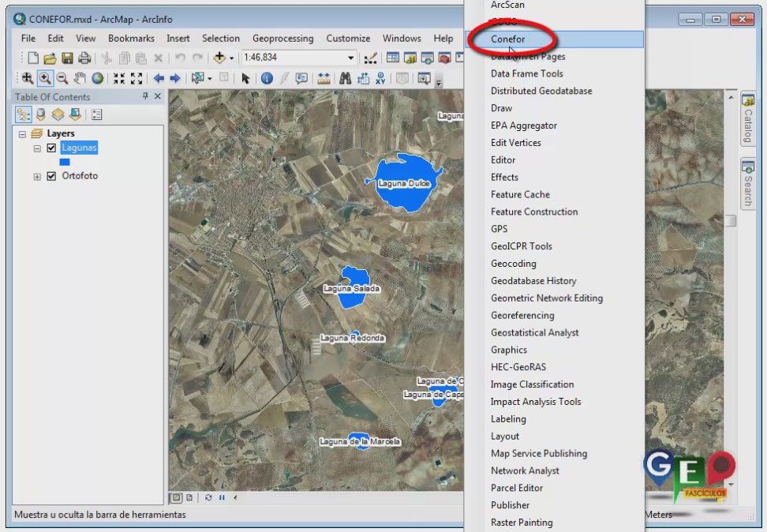767x532 pixels.
Task: Activate the Identify tool
Action: click(267, 78)
